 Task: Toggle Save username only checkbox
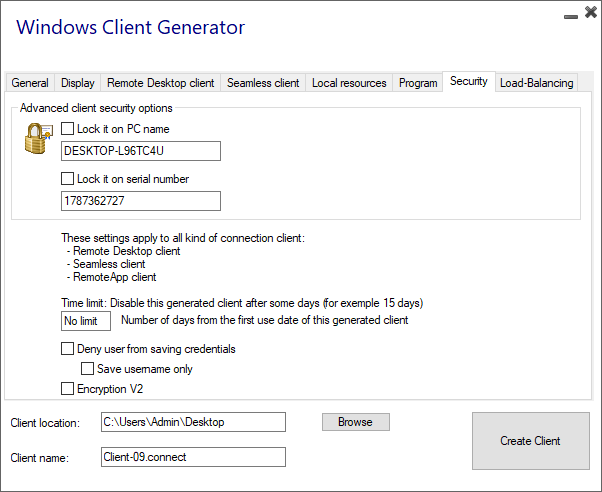pyautogui.click(x=88, y=369)
